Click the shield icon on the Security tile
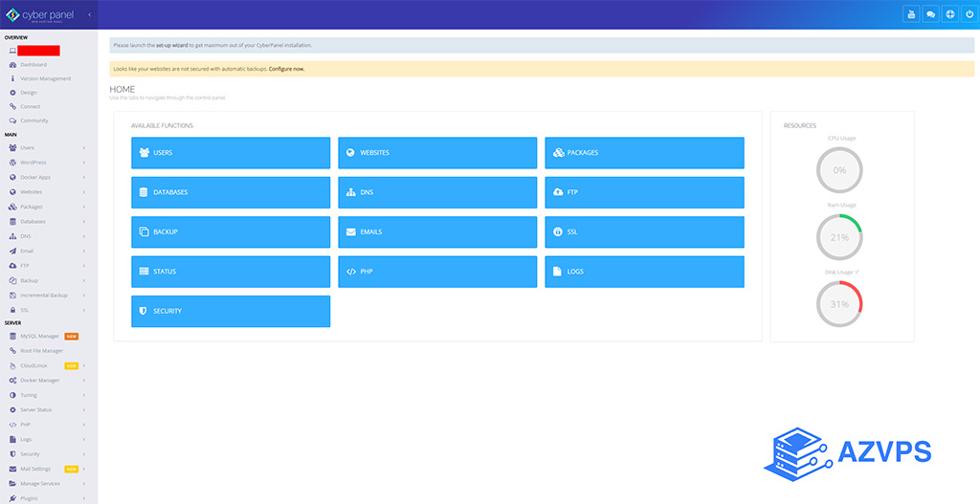 [145, 311]
